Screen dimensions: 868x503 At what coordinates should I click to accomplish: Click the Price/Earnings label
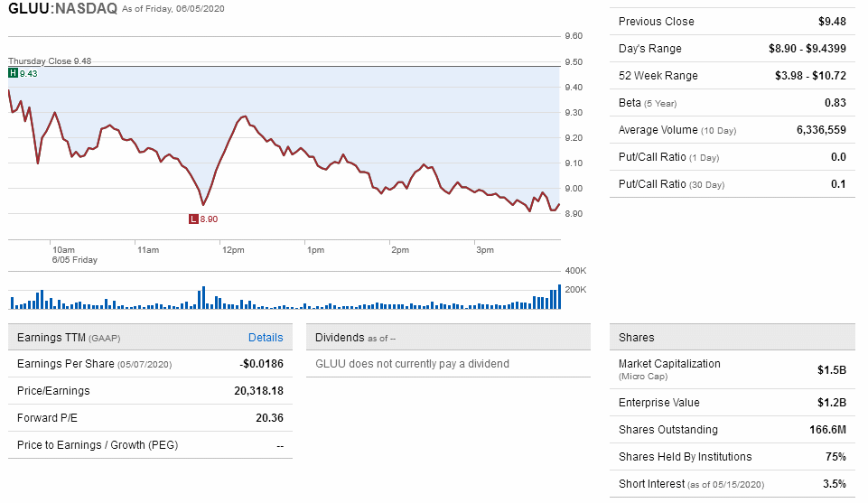[53, 391]
